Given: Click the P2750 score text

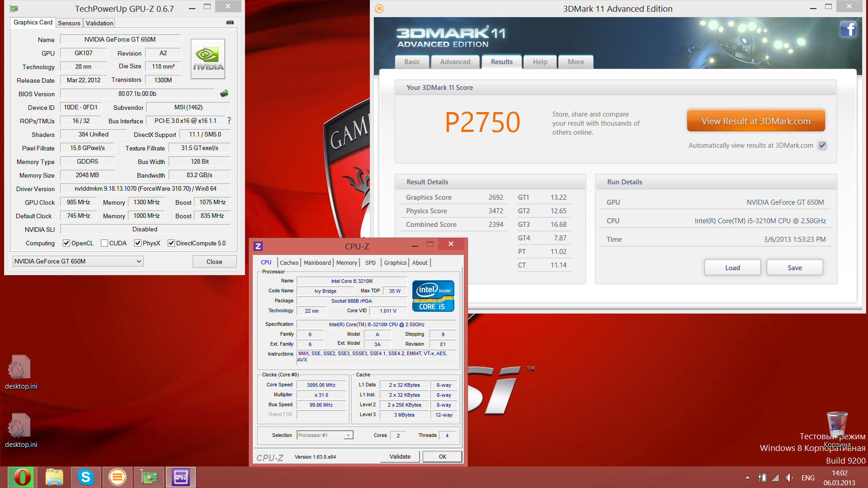Looking at the screenshot, I should 482,122.
